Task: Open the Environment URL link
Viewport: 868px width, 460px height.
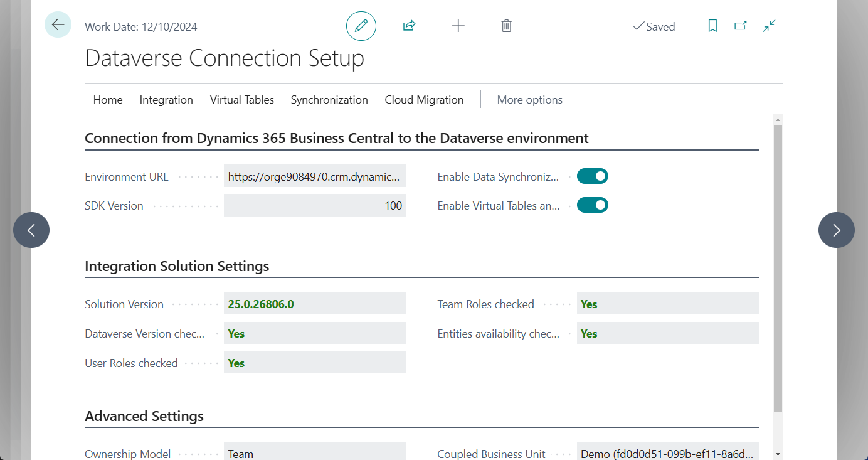Action: tap(314, 176)
